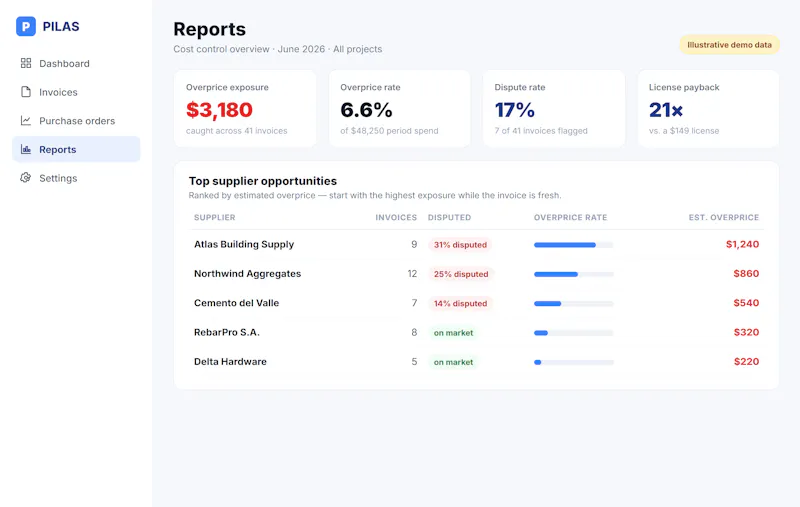Viewport: 800px width, 507px height.
Task: Go to Invoices in the sidebar
Action: (76, 92)
